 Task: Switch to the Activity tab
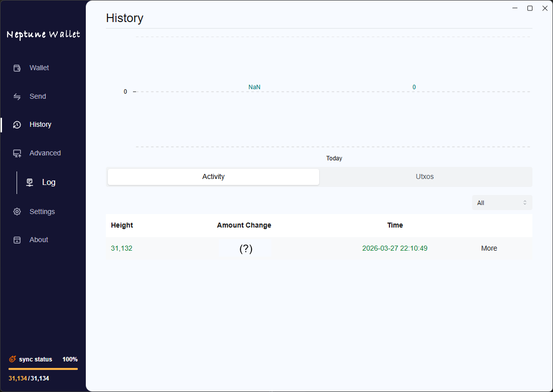(x=213, y=176)
